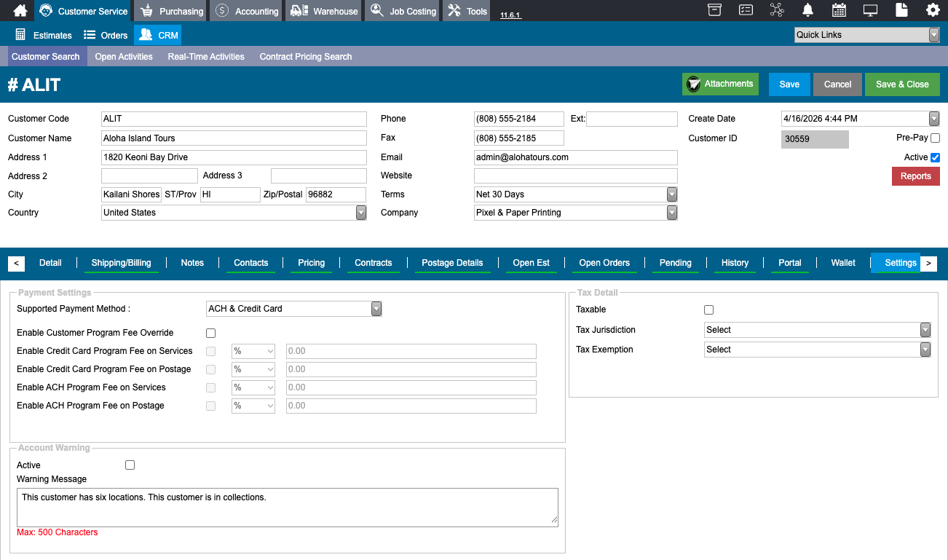Open the Tools wrench icon
This screenshot has width=948, height=560.
[454, 11]
